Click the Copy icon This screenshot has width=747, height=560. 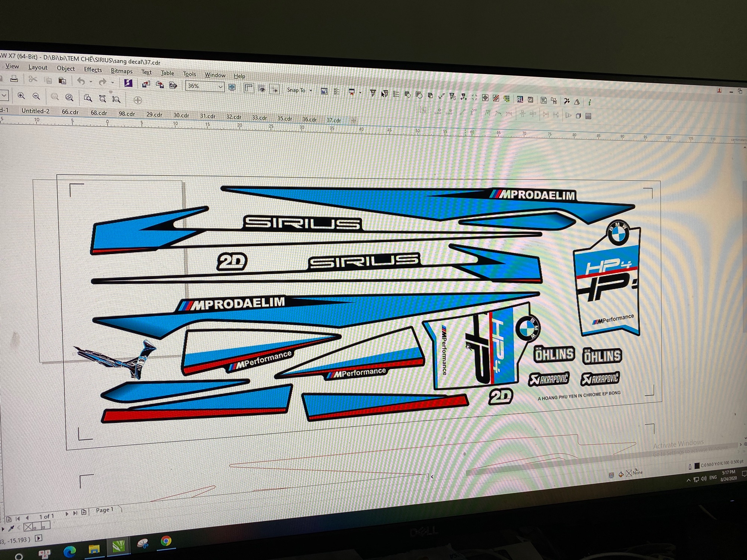click(x=48, y=80)
